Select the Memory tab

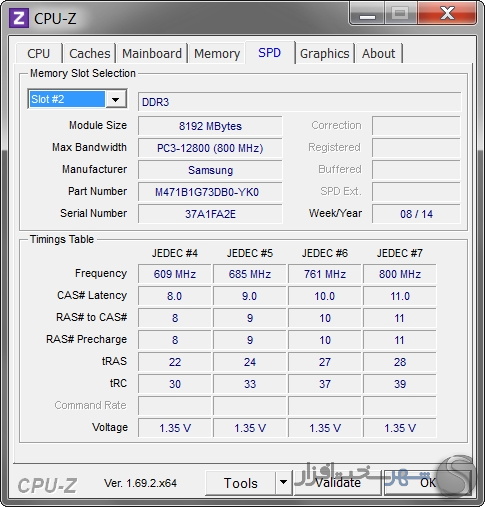[x=217, y=53]
